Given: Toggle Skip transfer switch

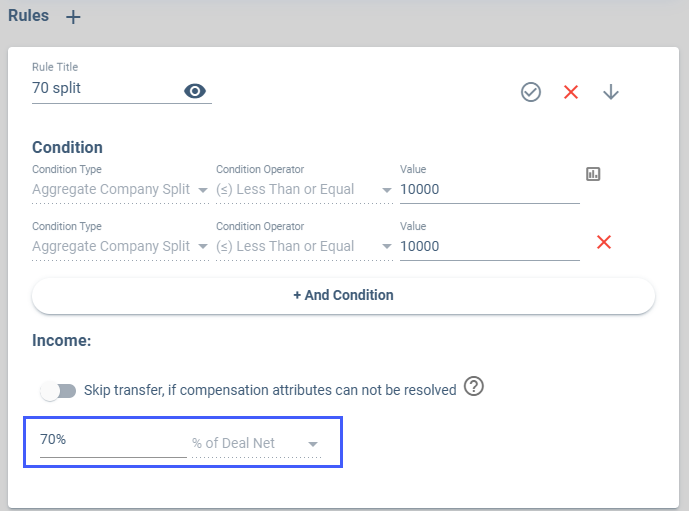Looking at the screenshot, I should [x=58, y=390].
